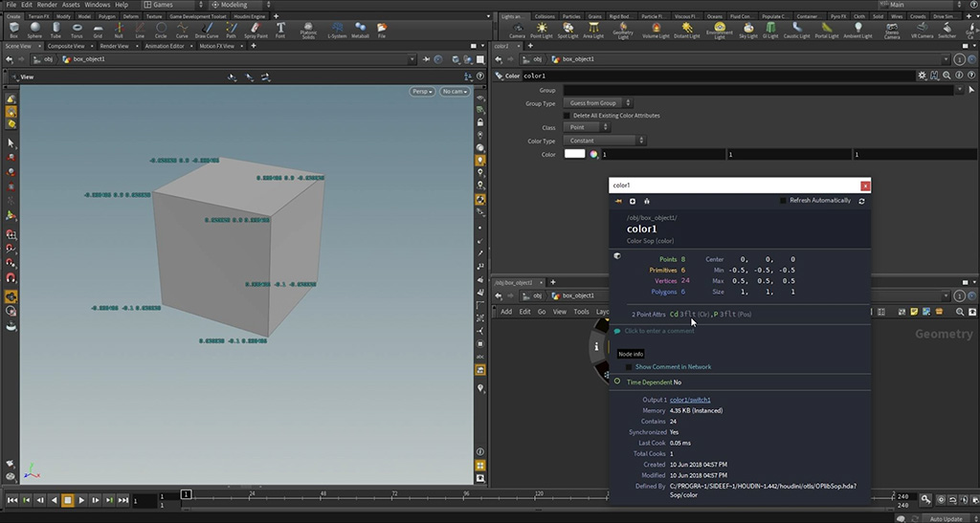Follow the color1/switch1 output link
The image size is (980, 523).
coord(690,400)
